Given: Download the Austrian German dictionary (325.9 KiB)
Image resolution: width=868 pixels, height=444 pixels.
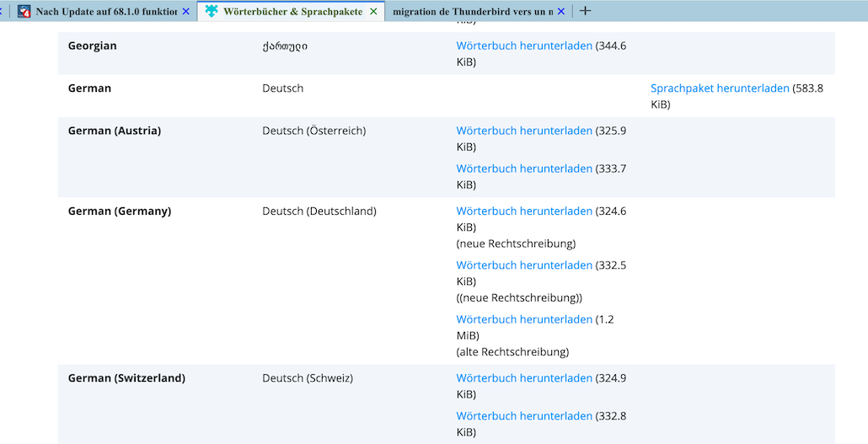Looking at the screenshot, I should [x=524, y=131].
